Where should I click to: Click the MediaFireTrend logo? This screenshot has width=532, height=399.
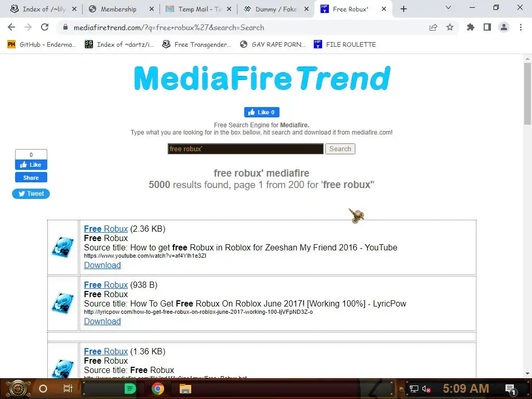click(x=262, y=79)
